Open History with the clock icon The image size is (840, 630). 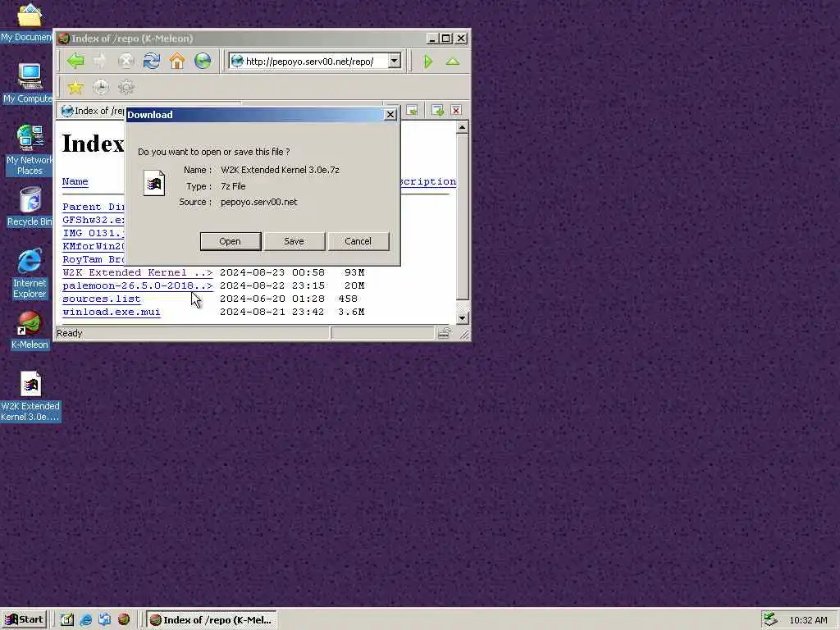(x=100, y=87)
